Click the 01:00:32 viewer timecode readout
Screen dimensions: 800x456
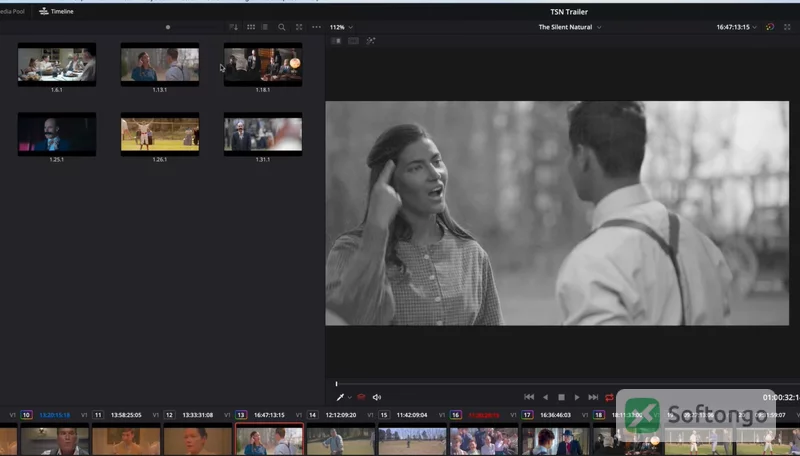tap(781, 397)
